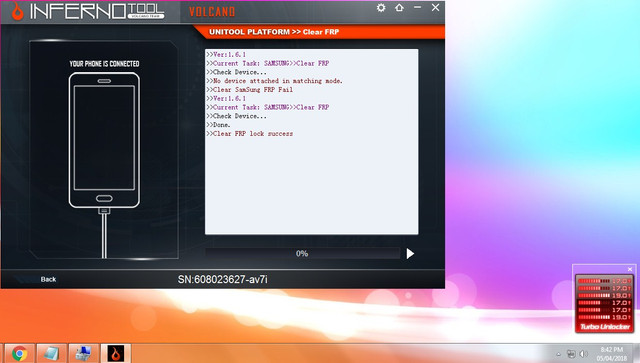Click the serial number SN:608023627-av7i
The width and height of the screenshot is (640, 363).
click(x=222, y=279)
